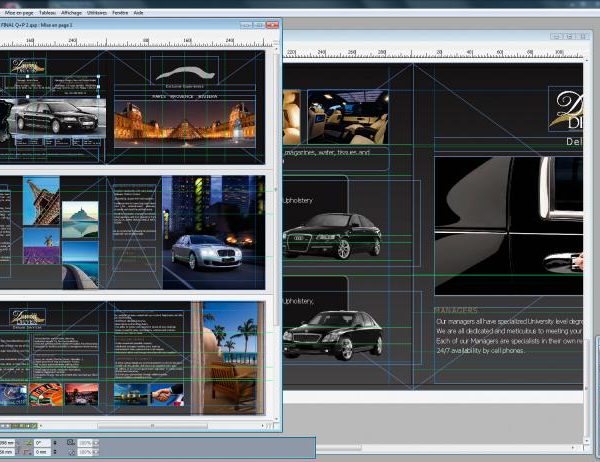Click scroll-right arrow of left window's scrollbar
Viewport: 600px width, 462px height.
click(263, 426)
